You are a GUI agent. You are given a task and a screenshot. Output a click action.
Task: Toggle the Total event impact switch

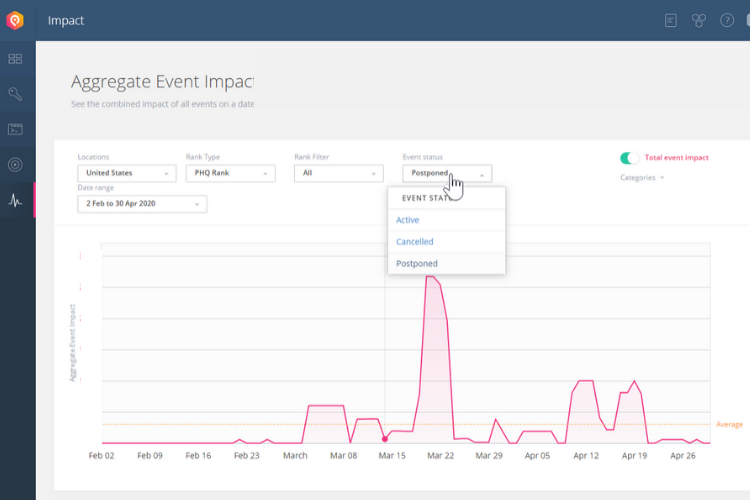[629, 158]
